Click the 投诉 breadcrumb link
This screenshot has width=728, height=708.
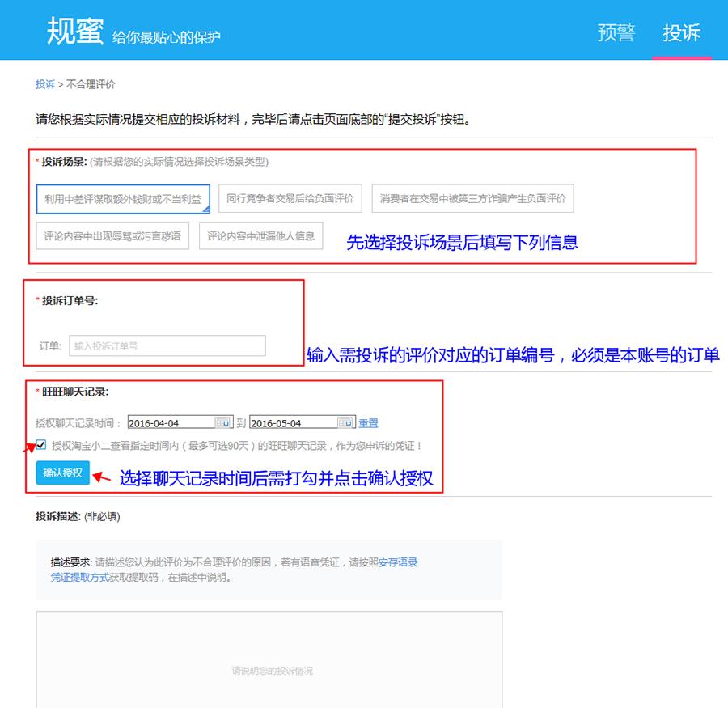tap(44, 84)
